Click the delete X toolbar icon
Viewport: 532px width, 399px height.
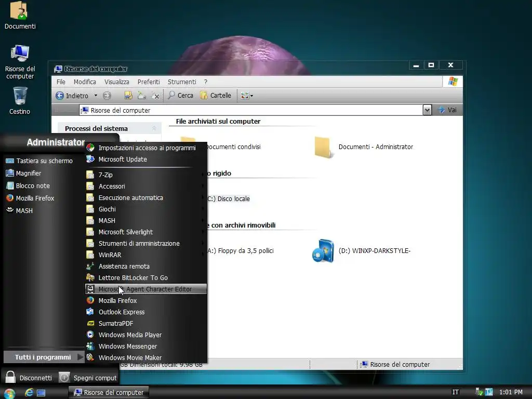[x=155, y=96]
